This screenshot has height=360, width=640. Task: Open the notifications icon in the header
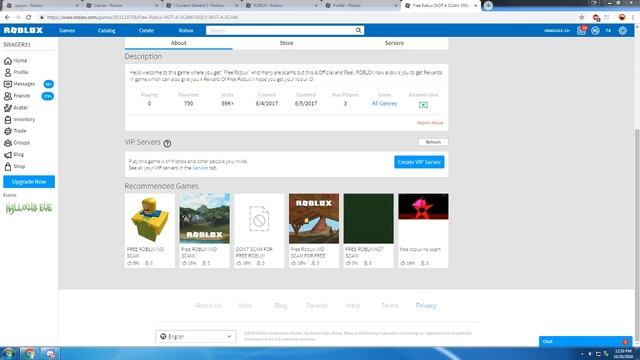pyautogui.click(x=582, y=31)
